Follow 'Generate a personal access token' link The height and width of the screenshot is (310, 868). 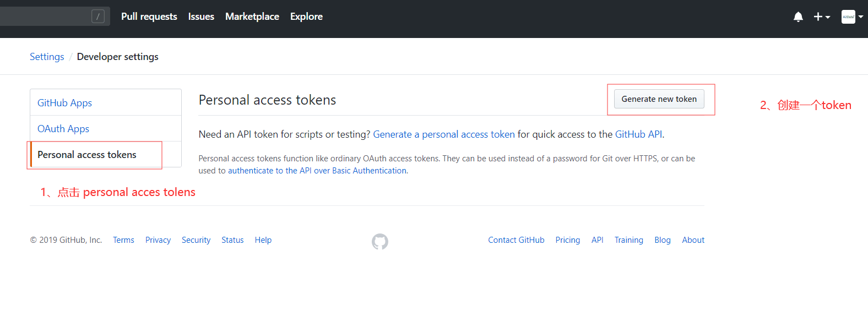click(444, 134)
